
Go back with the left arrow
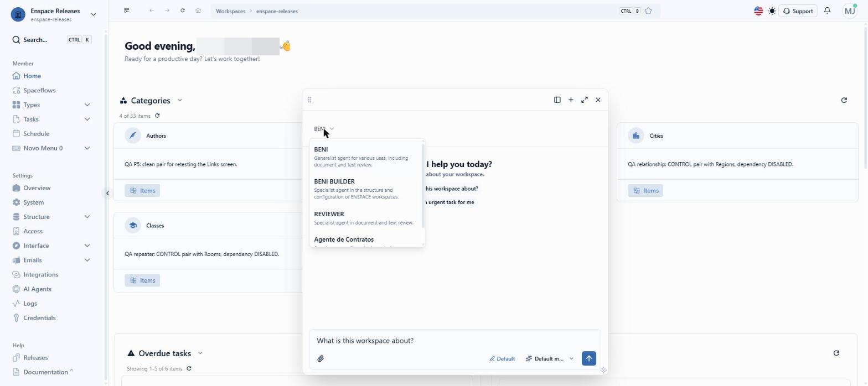click(x=151, y=11)
